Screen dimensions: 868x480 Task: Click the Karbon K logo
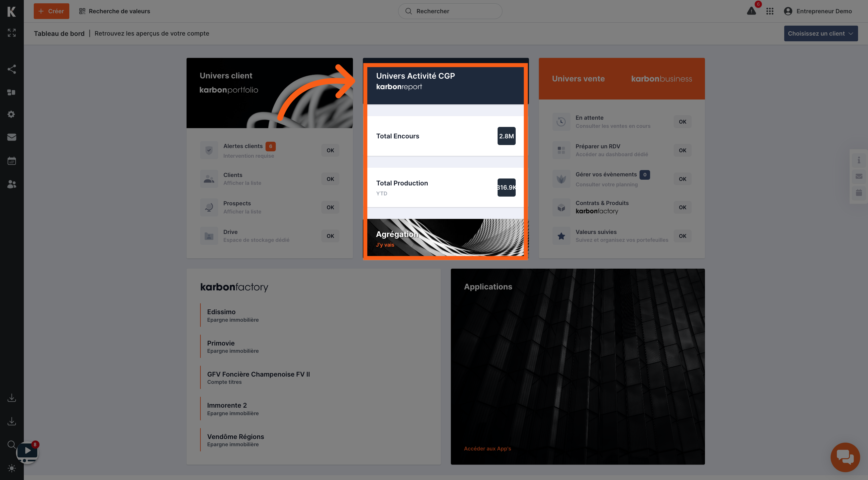point(11,11)
